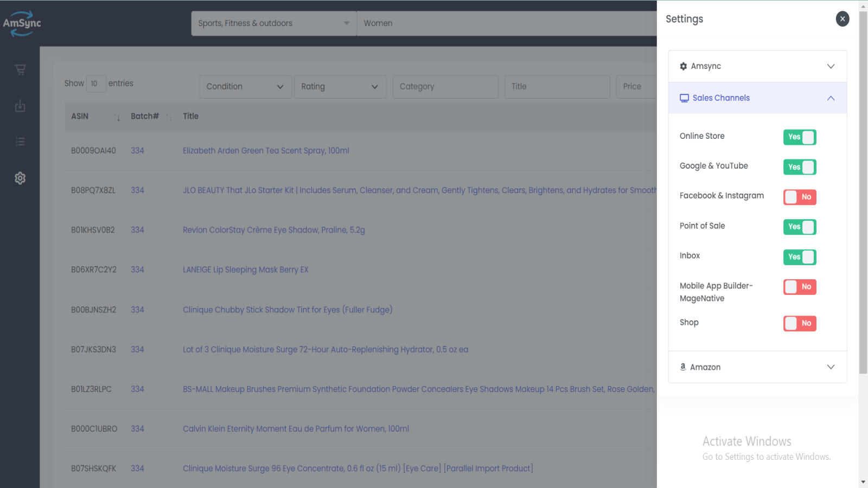This screenshot has width=868, height=488.
Task: Click the Sales Channels monitor icon
Action: point(685,98)
